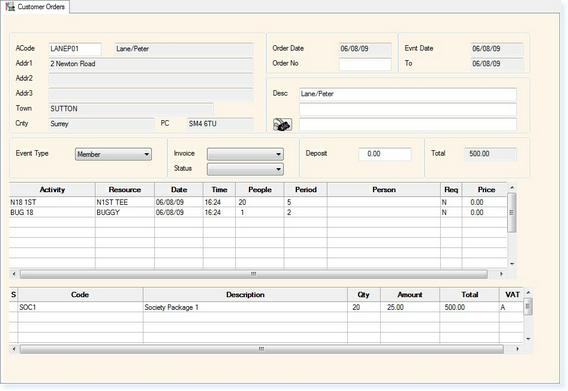Image resolution: width=568 pixels, height=391 pixels.
Task: Click the Desc field containing Lane/Peter
Action: pyautogui.click(x=408, y=94)
